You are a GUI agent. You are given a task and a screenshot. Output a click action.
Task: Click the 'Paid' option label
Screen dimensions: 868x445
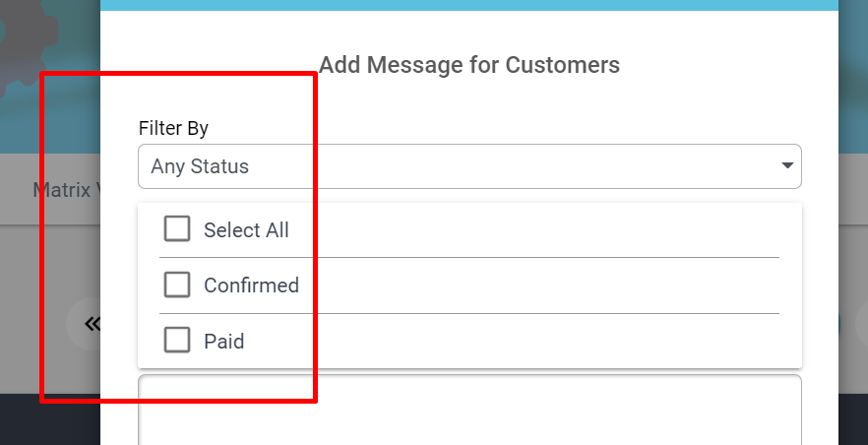[x=223, y=341]
